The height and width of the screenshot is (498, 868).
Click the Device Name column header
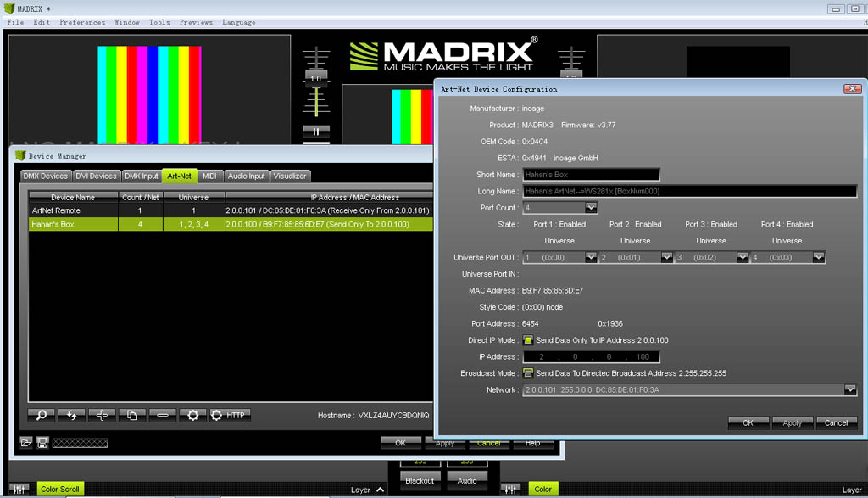[73, 197]
